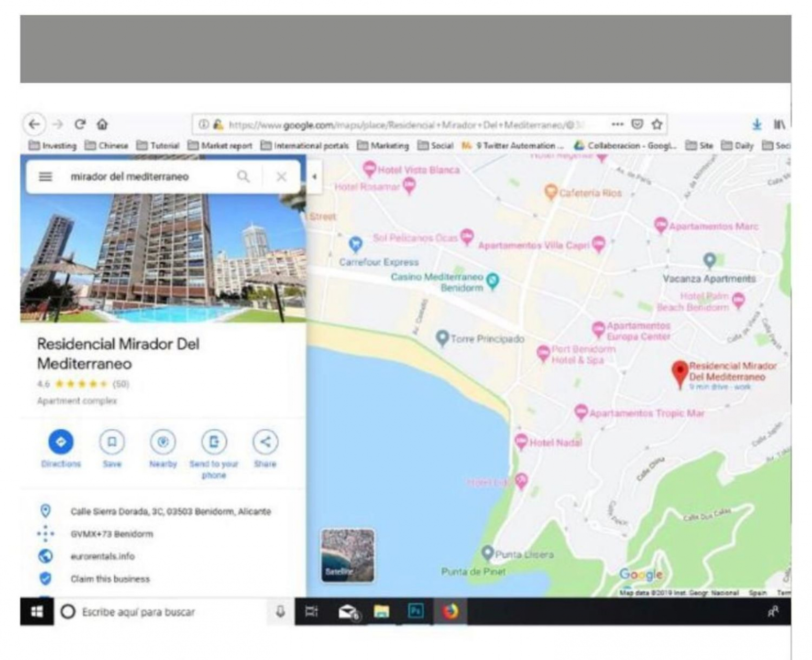The height and width of the screenshot is (660, 812).
Task: Click the plus code GVMX+73 Benidorm
Action: tap(112, 534)
